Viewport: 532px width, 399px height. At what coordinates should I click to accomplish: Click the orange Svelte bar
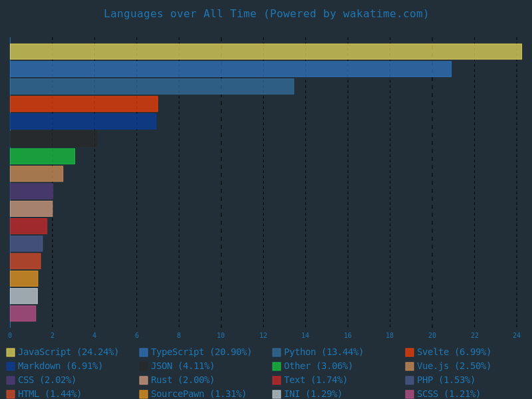(83, 104)
